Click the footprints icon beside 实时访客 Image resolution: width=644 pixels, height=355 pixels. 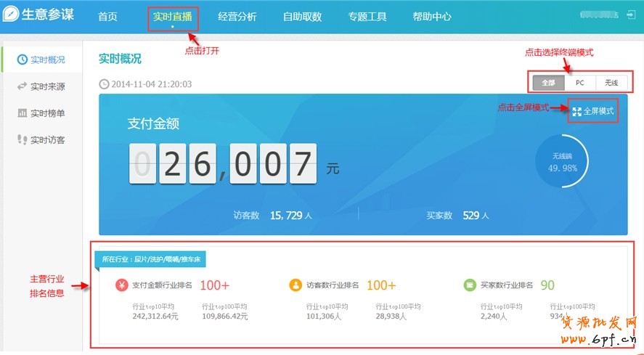pos(23,139)
